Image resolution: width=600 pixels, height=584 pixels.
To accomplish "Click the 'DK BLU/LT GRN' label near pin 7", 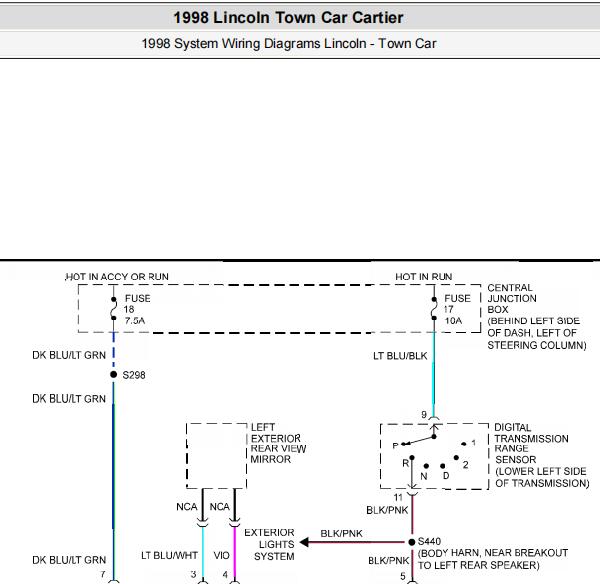I will click(69, 560).
